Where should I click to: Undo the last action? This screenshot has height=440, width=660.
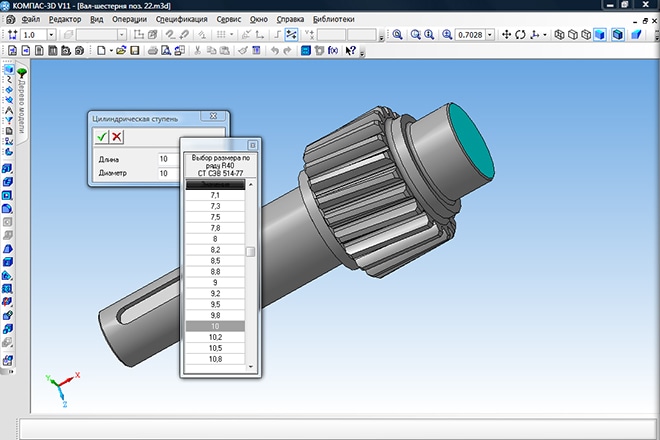coord(274,51)
